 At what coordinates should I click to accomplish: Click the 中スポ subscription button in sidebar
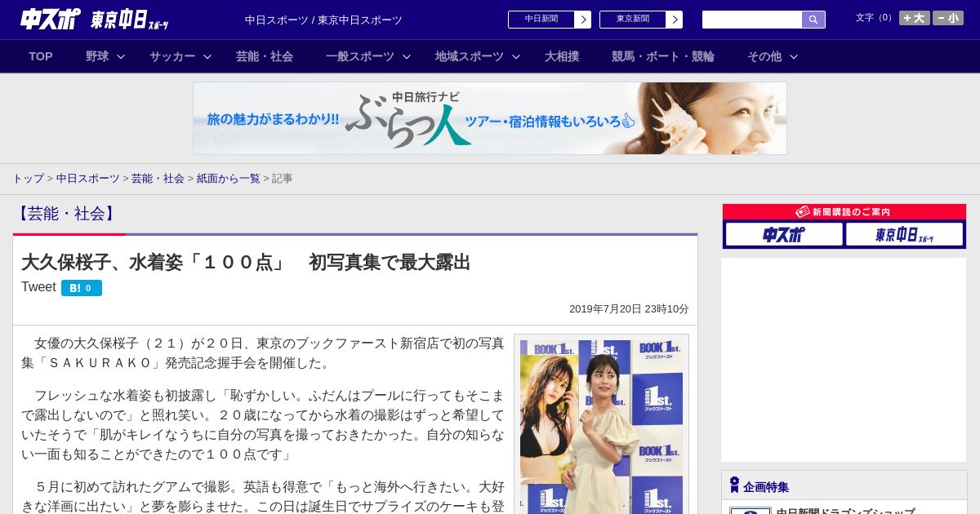(x=784, y=235)
